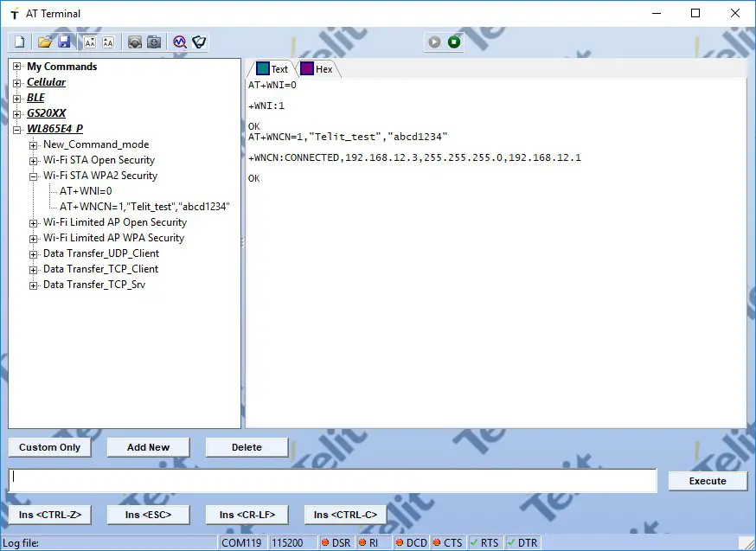Select the My Commands tree label

click(x=61, y=67)
